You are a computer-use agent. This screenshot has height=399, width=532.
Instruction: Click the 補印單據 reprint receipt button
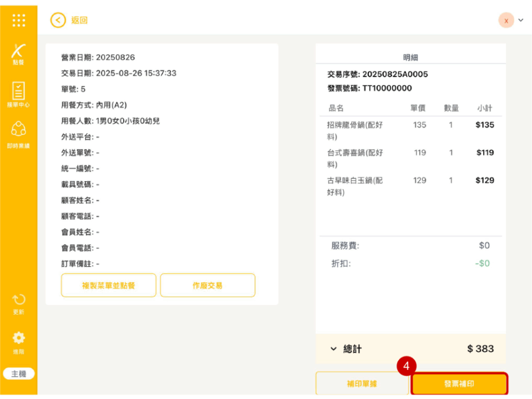pyautogui.click(x=362, y=384)
